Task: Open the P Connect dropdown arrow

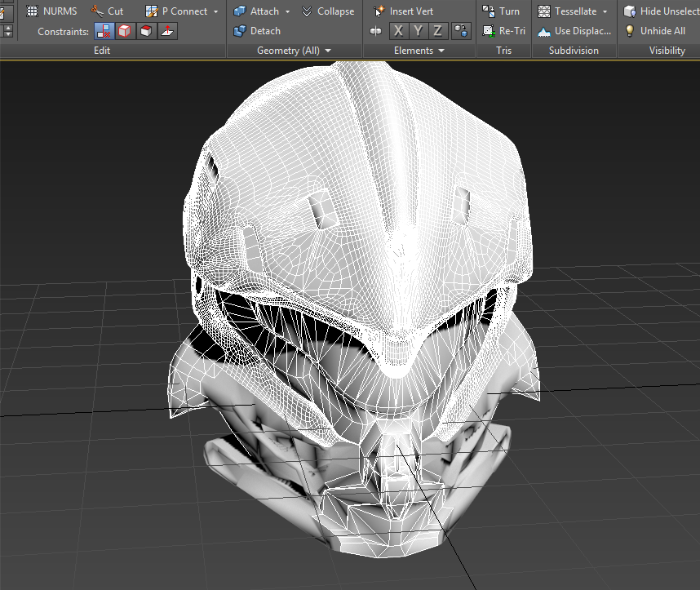Action: click(216, 11)
